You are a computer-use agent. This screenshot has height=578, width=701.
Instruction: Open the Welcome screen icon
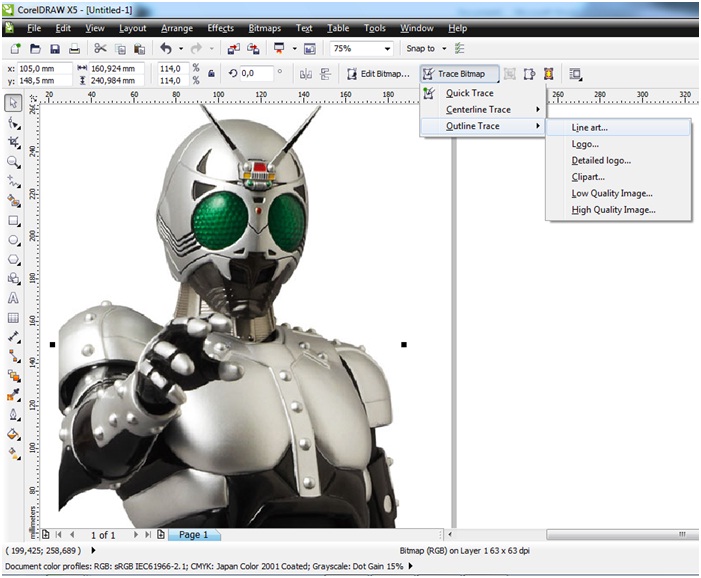pyautogui.click(x=309, y=49)
